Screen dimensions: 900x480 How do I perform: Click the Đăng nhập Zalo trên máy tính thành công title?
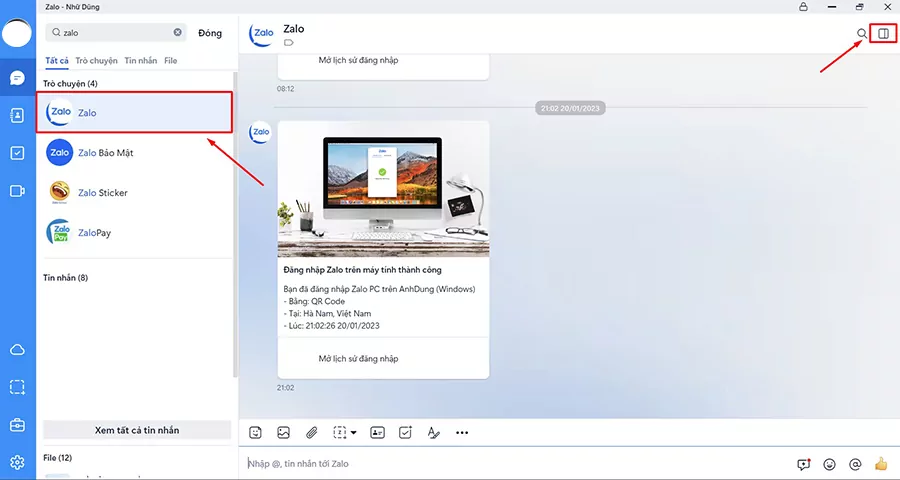362,269
